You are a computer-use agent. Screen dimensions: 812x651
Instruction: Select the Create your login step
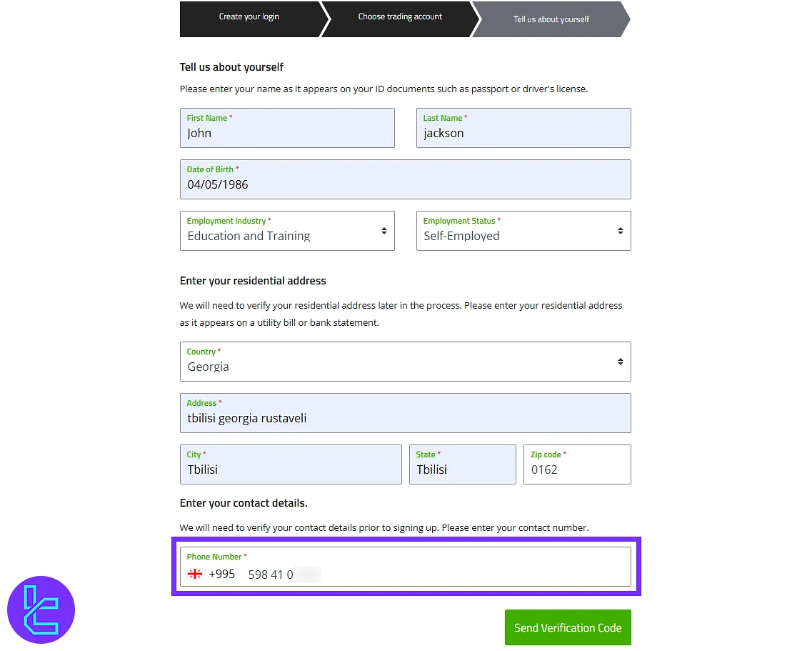249,19
